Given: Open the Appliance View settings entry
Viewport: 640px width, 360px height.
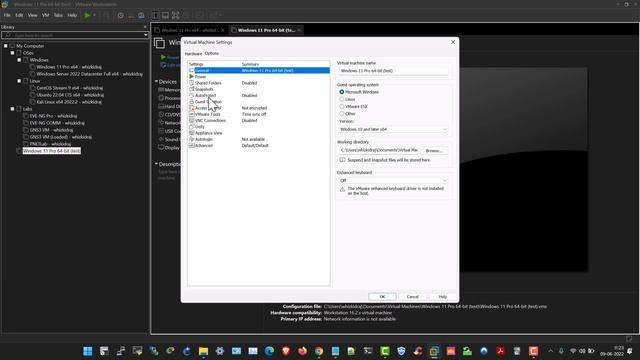Looking at the screenshot, I should pyautogui.click(x=209, y=133).
